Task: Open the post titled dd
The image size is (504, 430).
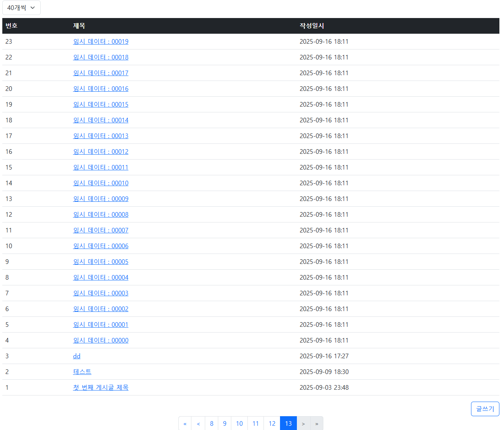Action: [x=77, y=356]
